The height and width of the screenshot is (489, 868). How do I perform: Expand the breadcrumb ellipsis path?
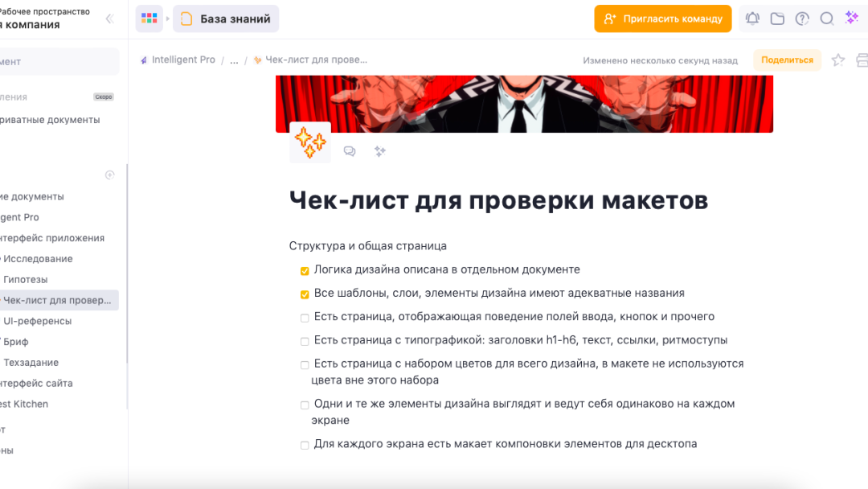coord(234,60)
